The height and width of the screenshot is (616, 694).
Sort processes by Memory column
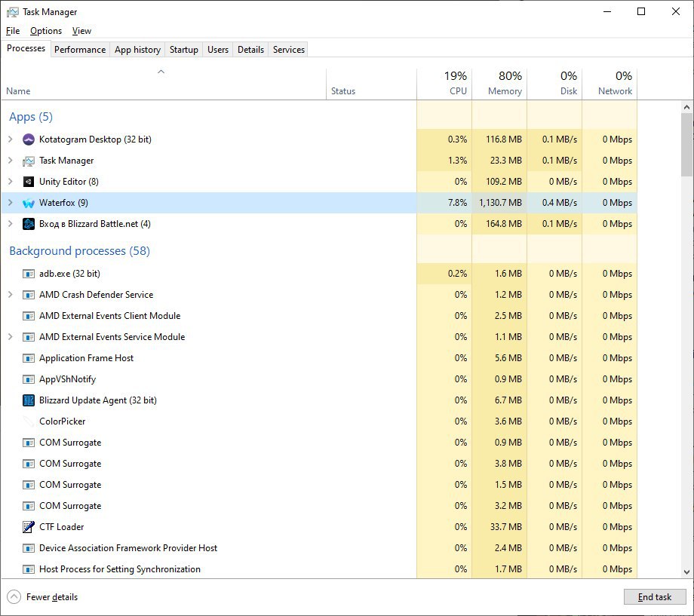(499, 84)
